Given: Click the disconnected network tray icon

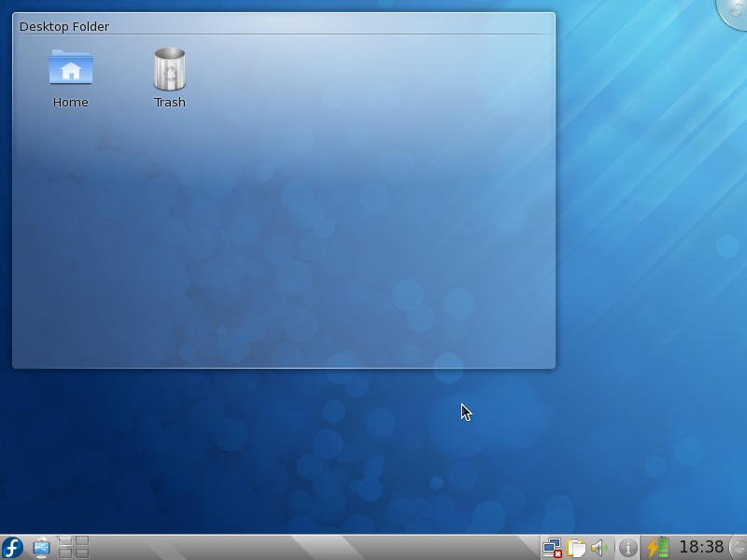Looking at the screenshot, I should tap(553, 548).
